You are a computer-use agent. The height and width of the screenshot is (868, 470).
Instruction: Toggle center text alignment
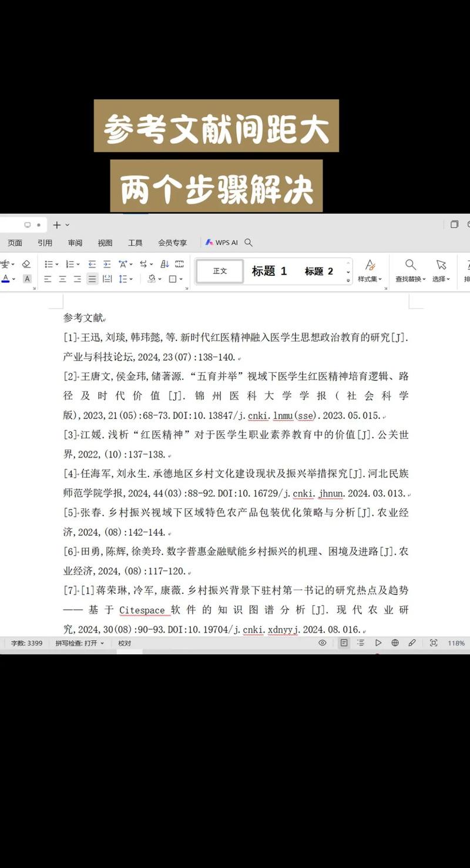tap(62, 279)
